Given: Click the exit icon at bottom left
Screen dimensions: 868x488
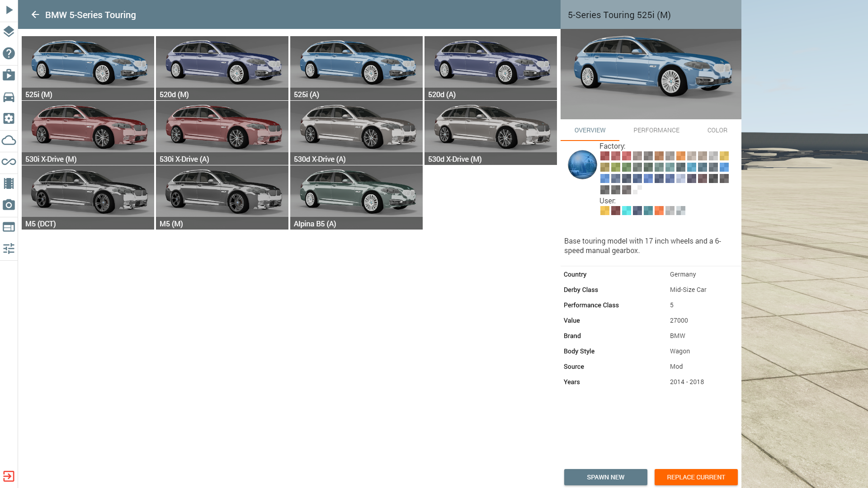Looking at the screenshot, I should click(x=9, y=476).
